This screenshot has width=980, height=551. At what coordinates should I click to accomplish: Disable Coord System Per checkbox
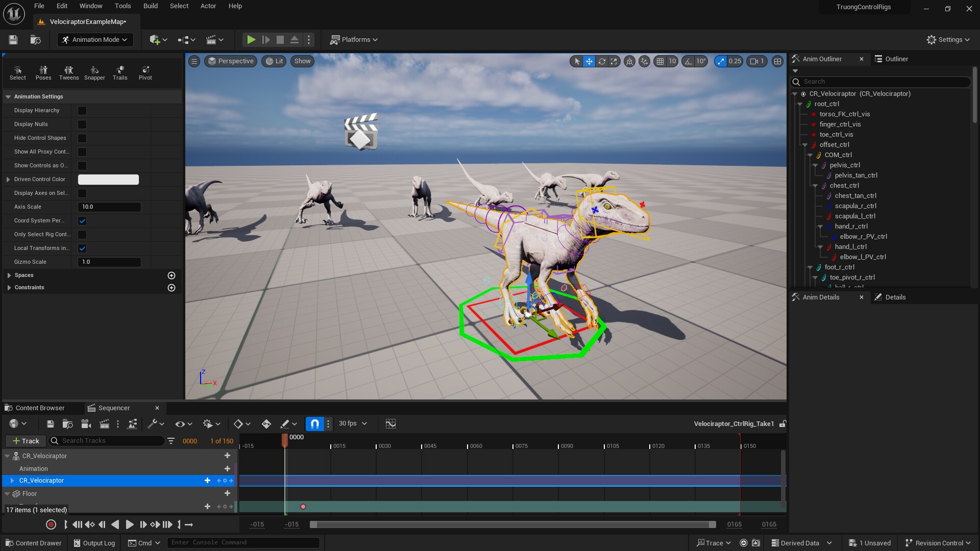coord(82,220)
